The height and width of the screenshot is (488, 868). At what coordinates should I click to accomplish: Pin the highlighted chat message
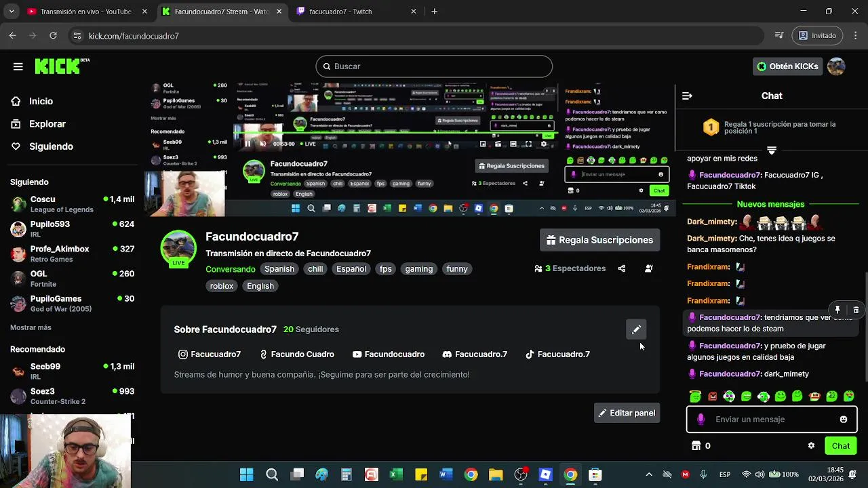tap(837, 310)
